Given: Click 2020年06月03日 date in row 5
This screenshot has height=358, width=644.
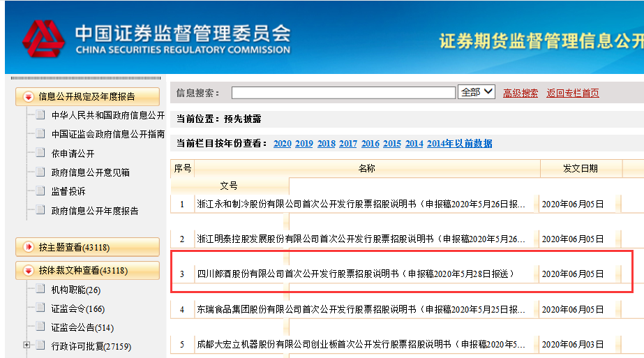Looking at the screenshot, I should (573, 345).
